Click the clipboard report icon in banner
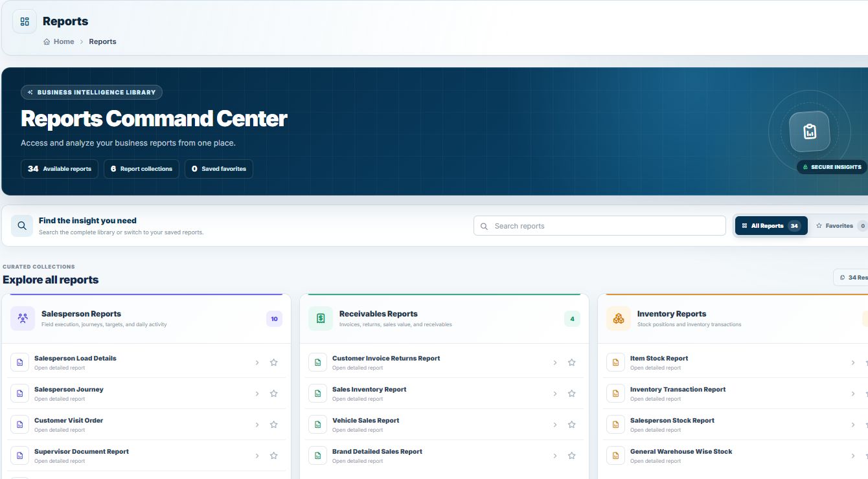 809,131
